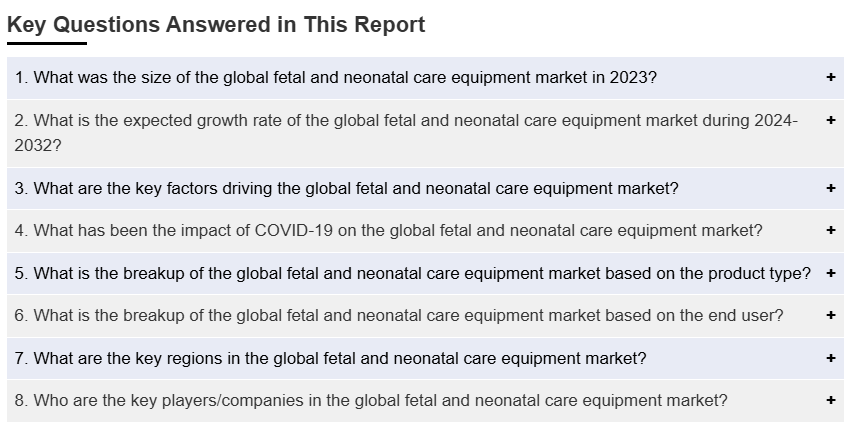Expand question 1 with its plus icon
Screen dimensions: 851x429
coord(830,78)
